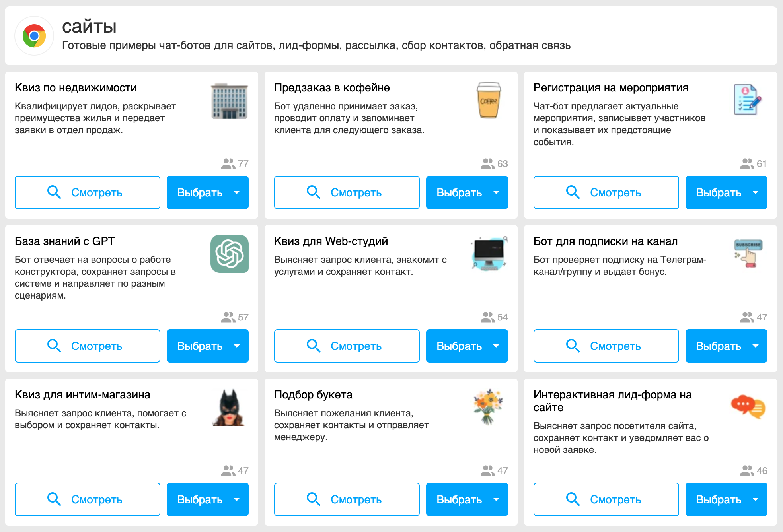Click the computer monitor icon on Квиз для Web-студий

489,254
